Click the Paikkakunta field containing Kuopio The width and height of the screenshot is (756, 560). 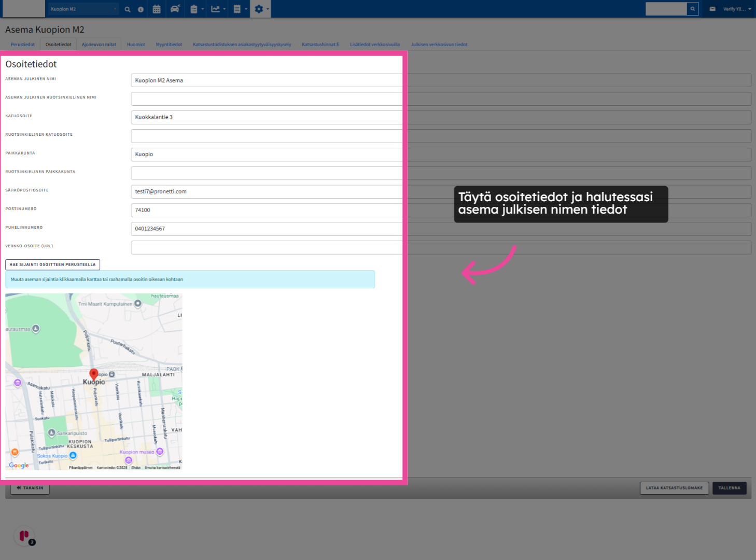pyautogui.click(x=441, y=155)
